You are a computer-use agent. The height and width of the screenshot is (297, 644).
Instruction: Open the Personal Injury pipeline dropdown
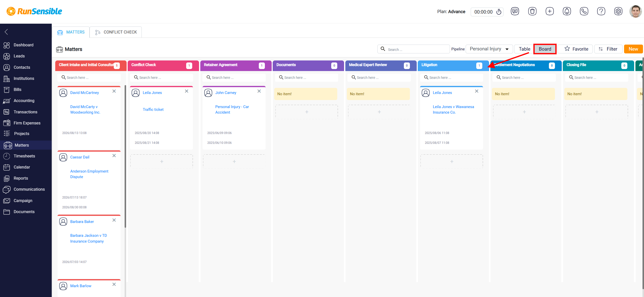(x=489, y=49)
